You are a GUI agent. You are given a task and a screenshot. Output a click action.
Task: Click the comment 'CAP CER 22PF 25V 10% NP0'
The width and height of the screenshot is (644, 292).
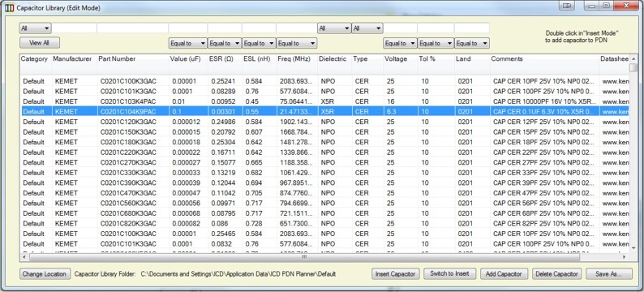tap(543, 152)
